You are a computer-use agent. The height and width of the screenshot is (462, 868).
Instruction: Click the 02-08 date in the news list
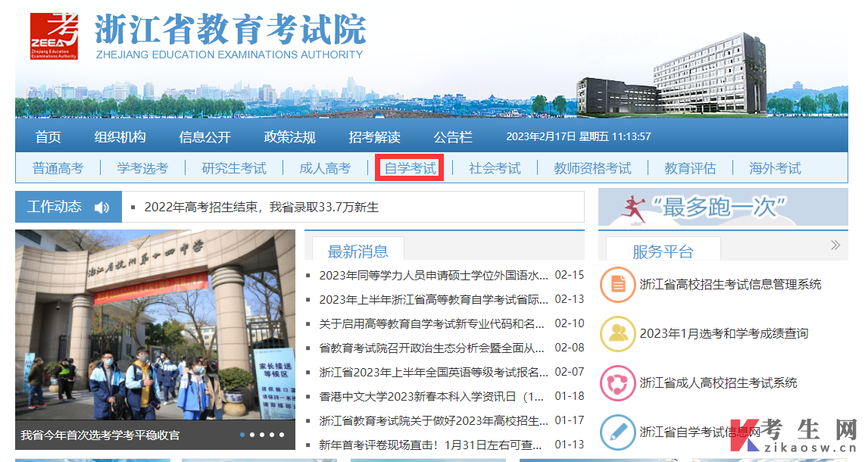point(569,348)
